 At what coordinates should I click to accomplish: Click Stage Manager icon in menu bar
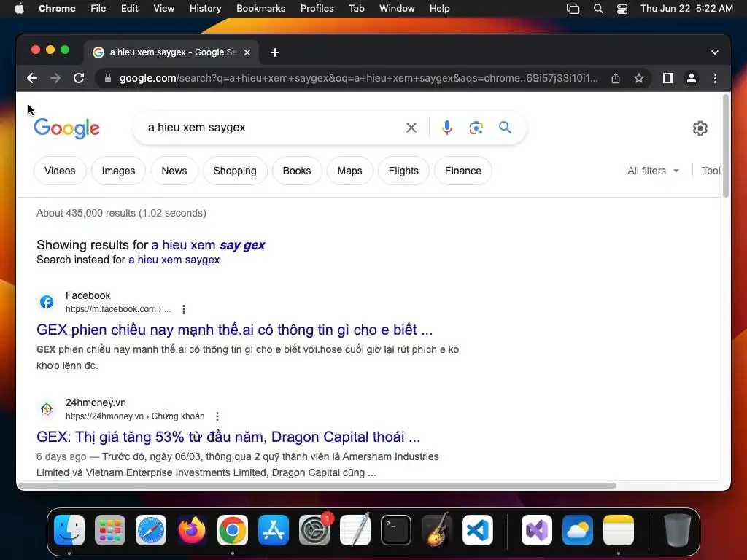[573, 9]
